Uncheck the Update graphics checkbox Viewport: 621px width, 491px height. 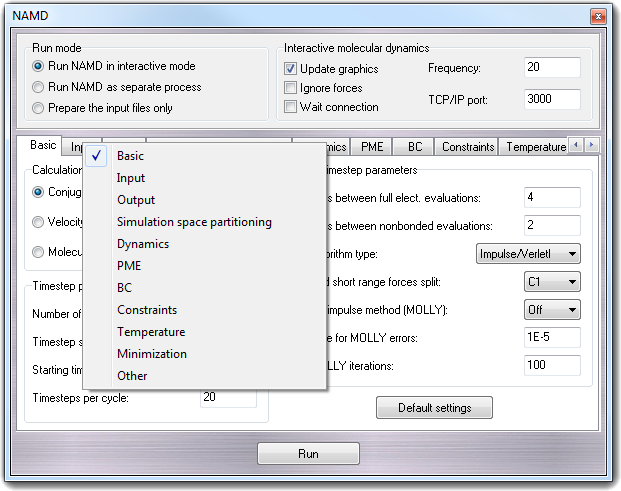click(291, 69)
